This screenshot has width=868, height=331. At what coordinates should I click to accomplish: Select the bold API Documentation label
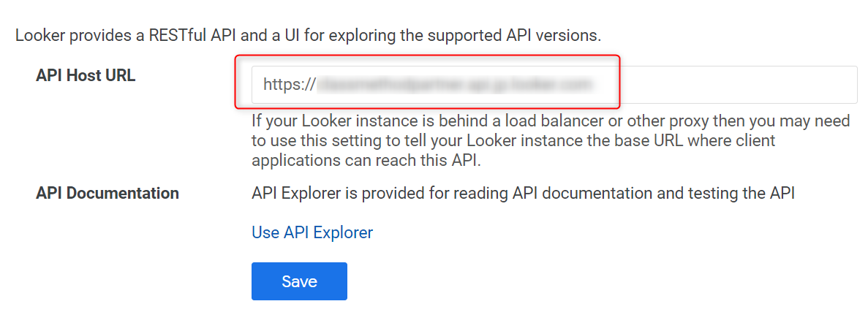point(107,193)
